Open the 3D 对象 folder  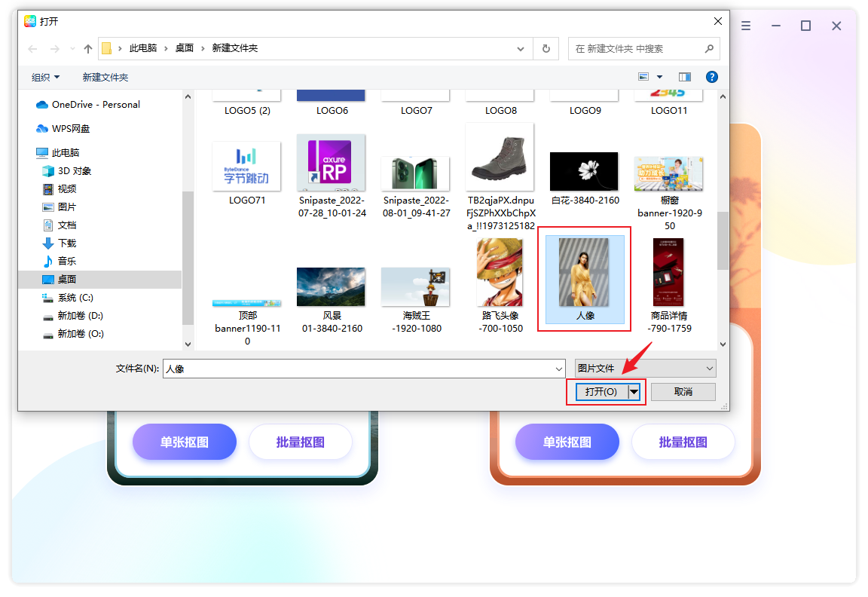point(67,170)
